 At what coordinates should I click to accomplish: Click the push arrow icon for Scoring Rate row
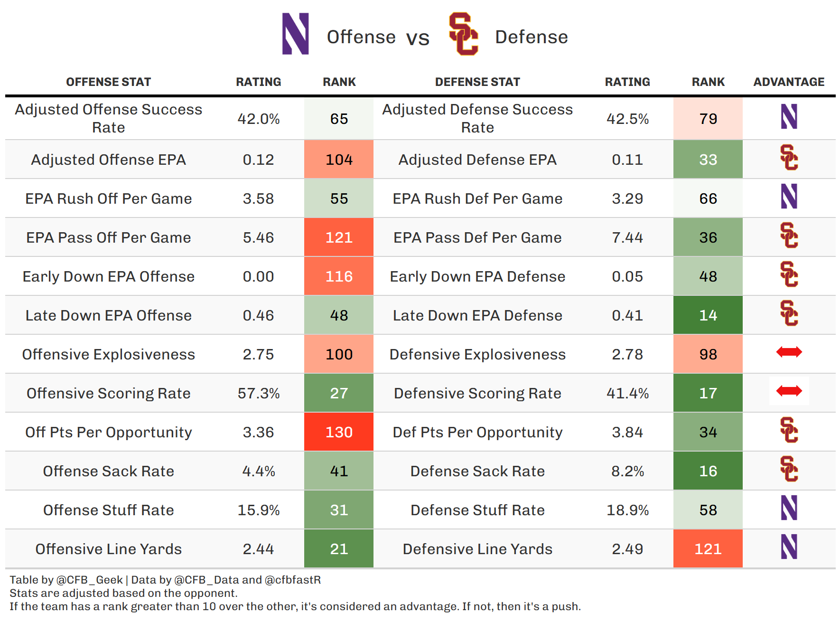click(789, 391)
